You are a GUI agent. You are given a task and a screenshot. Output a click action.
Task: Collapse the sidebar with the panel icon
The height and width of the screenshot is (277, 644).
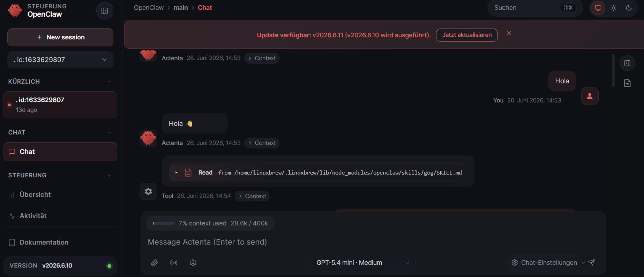coord(105,11)
